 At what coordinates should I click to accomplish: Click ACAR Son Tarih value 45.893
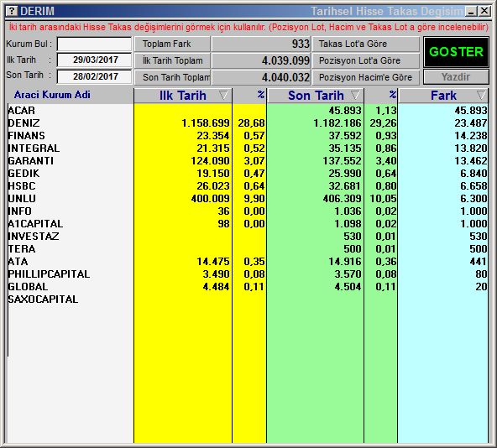[x=345, y=111]
